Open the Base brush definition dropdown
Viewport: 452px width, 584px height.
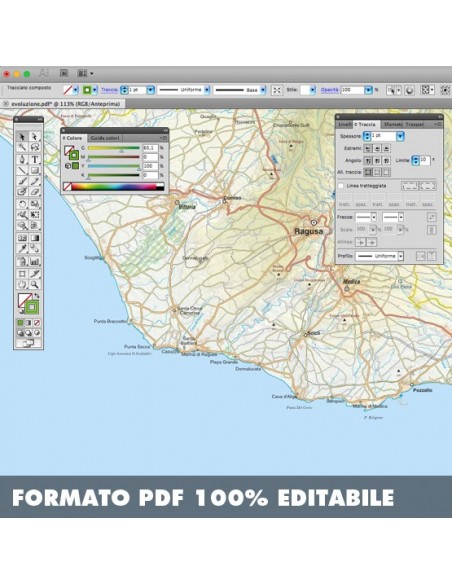tap(263, 90)
